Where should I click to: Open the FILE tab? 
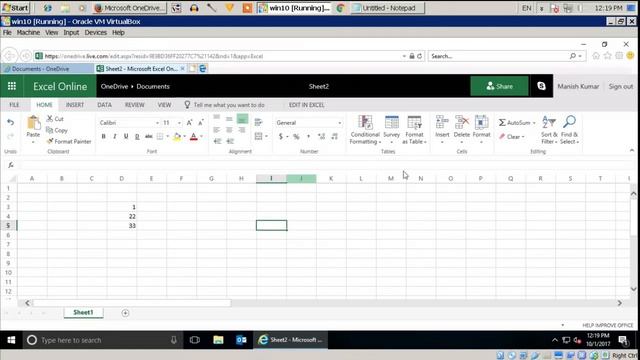(14, 105)
